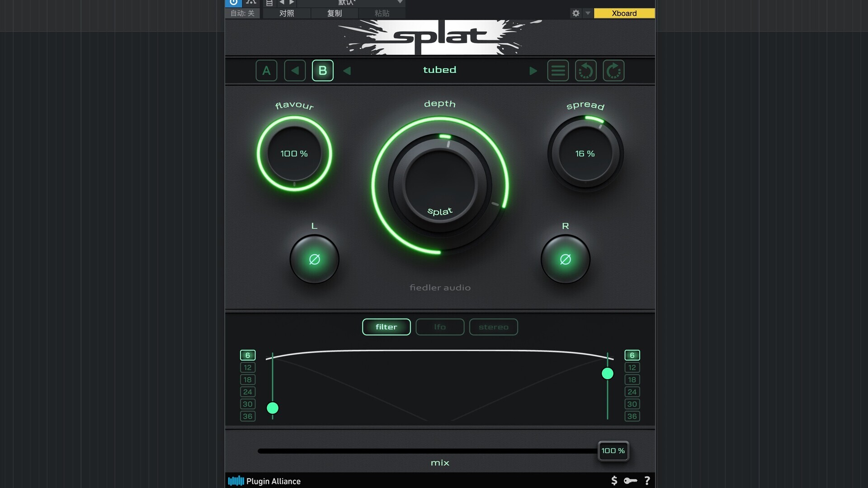Switch to the filter tab
The image size is (868, 488).
(387, 327)
